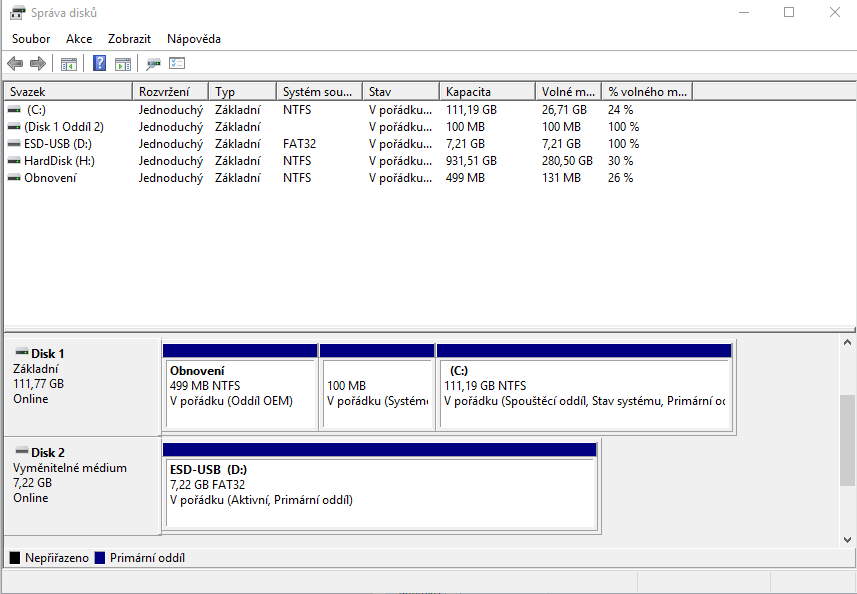Click the 280,50 GB free space value
This screenshot has width=857, height=594.
pyautogui.click(x=567, y=161)
